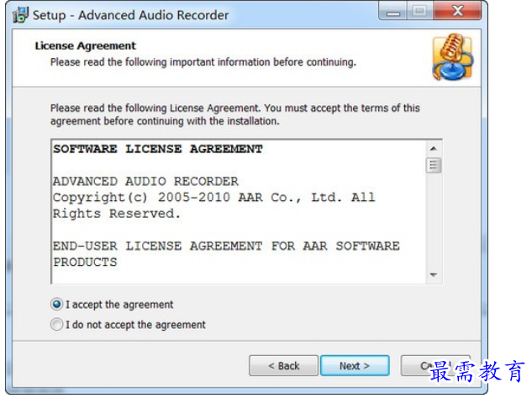The height and width of the screenshot is (398, 532).
Task: Go to the previous step with the Back button
Action: pyautogui.click(x=283, y=366)
